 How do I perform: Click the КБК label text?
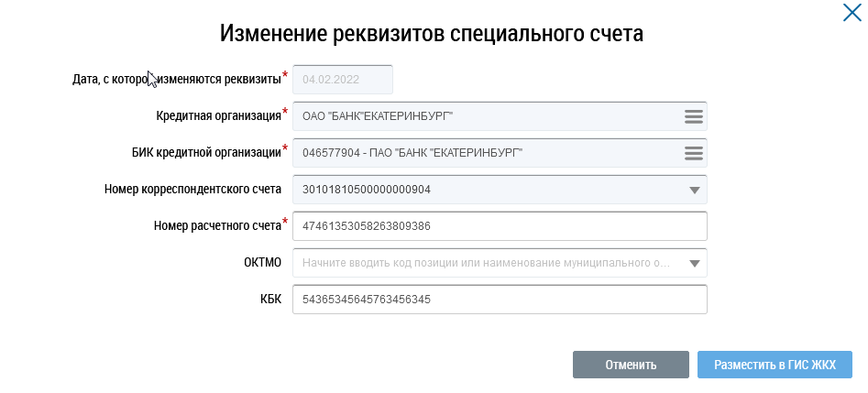(270, 300)
